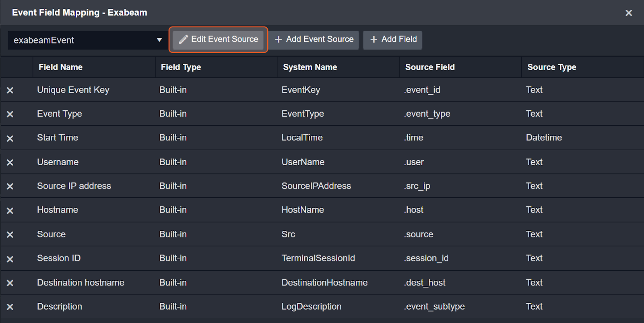This screenshot has height=323, width=644.
Task: Click the Add Field button
Action: (x=393, y=39)
